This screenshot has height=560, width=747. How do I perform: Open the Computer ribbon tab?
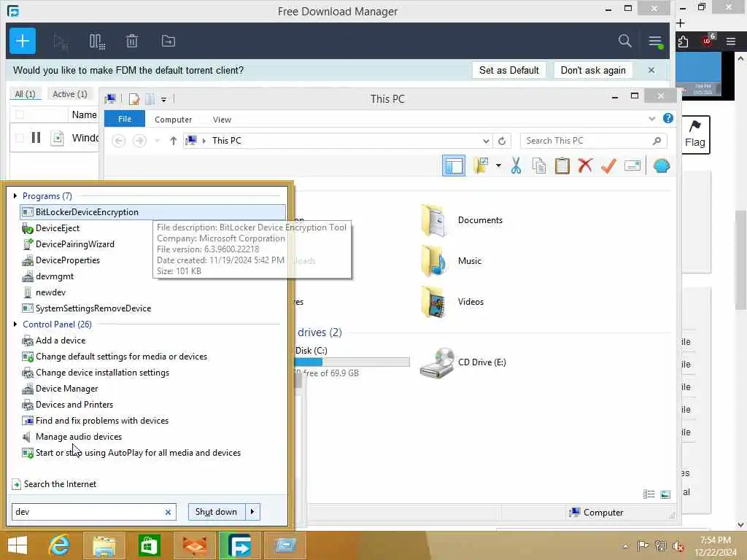pos(173,120)
